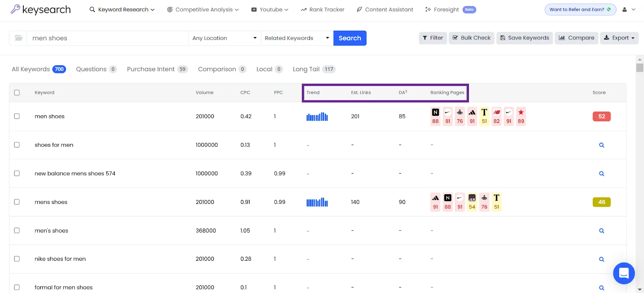Image resolution: width=644 pixels, height=293 pixels.
Task: Open the Export dropdown
Action: coord(619,38)
